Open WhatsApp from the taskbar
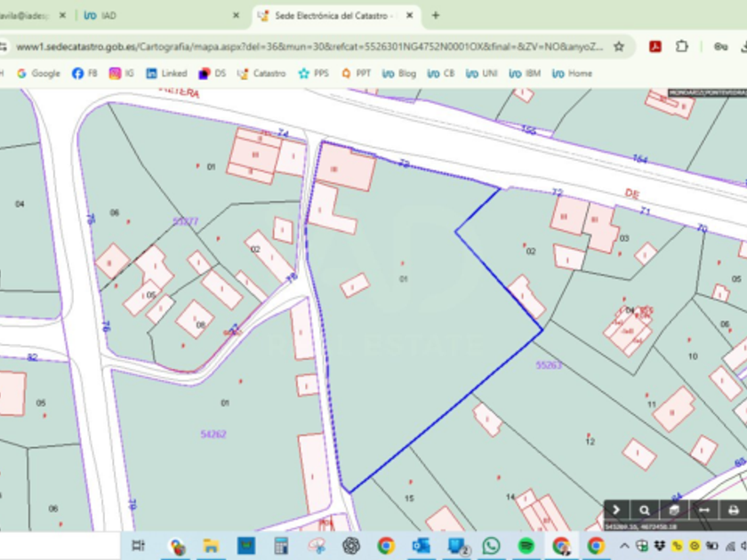 (x=491, y=545)
